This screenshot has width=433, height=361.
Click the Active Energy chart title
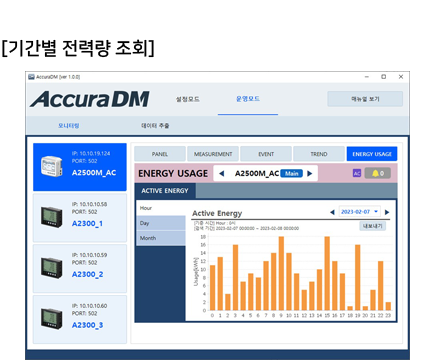217,213
